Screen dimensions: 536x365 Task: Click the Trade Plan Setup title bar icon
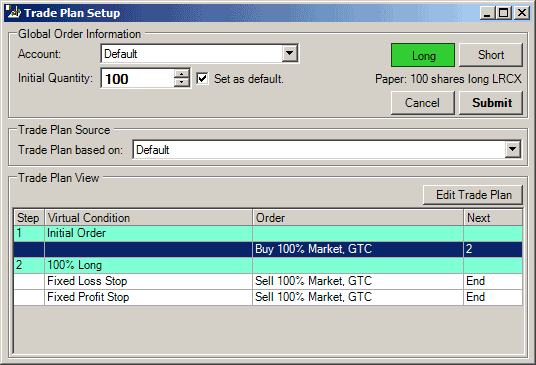(14, 12)
